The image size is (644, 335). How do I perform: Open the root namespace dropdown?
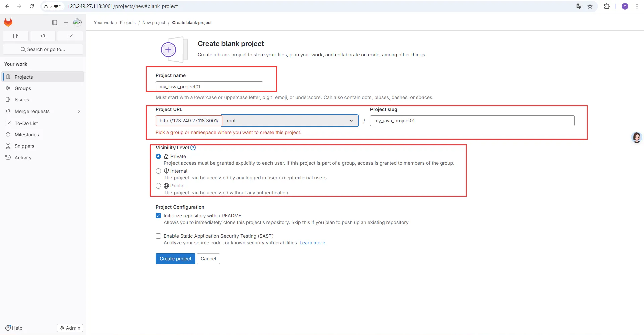click(290, 121)
